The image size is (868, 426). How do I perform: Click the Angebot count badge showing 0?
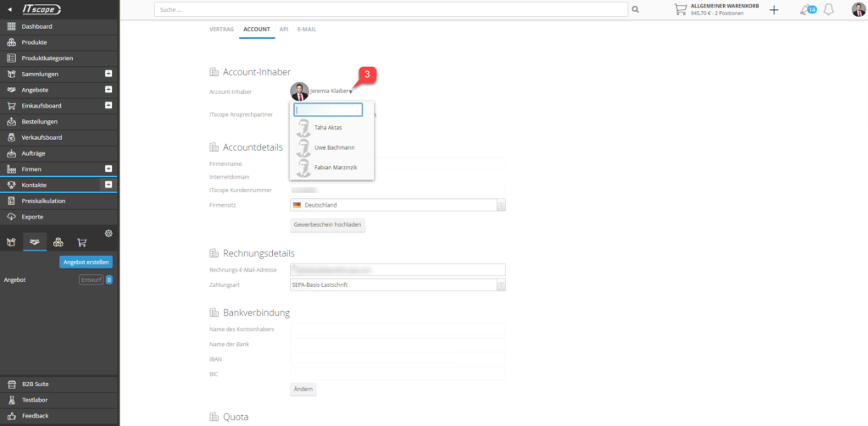[x=109, y=280]
